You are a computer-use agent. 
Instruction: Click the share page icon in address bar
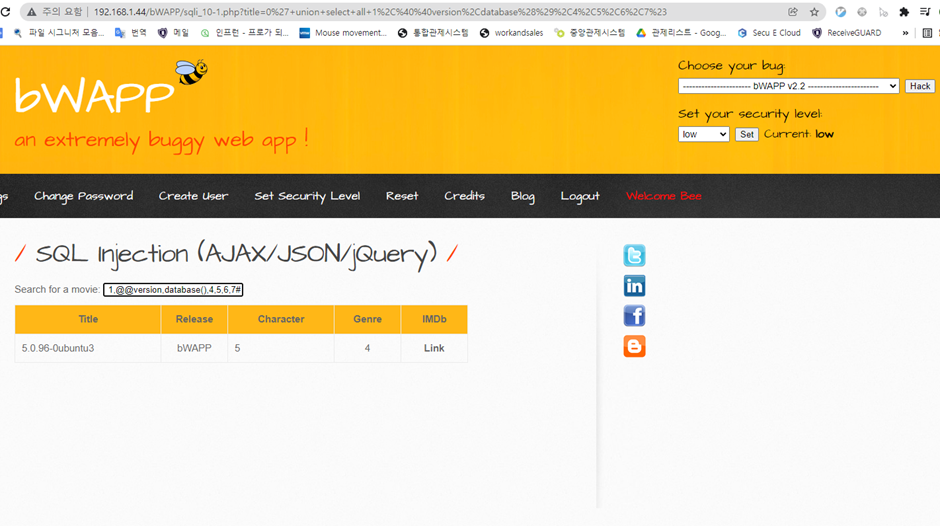tap(793, 12)
